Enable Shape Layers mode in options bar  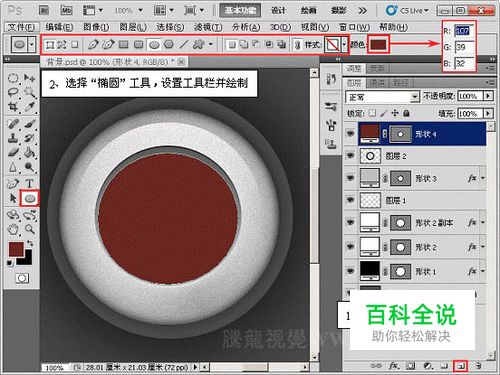click(x=50, y=44)
